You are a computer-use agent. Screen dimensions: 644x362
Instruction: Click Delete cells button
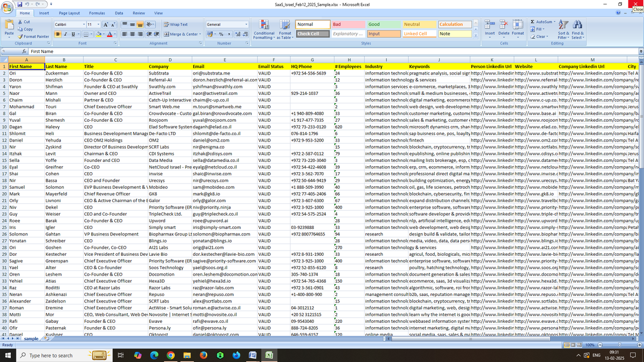coord(503,29)
